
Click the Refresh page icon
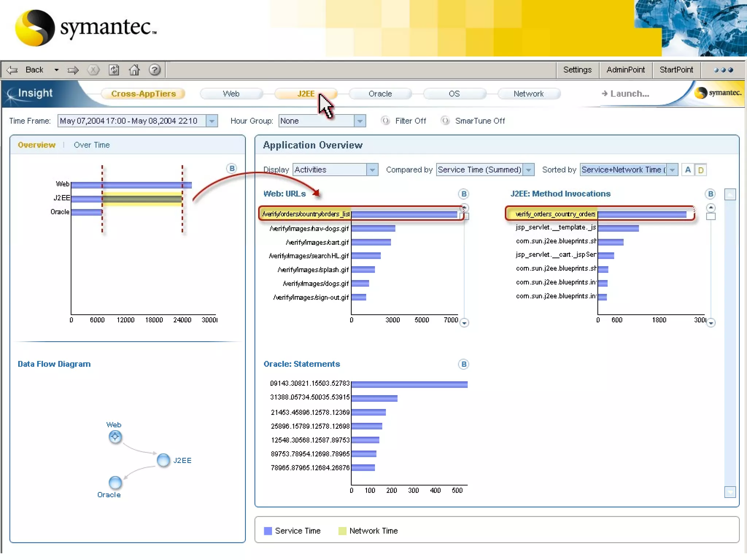click(x=114, y=70)
